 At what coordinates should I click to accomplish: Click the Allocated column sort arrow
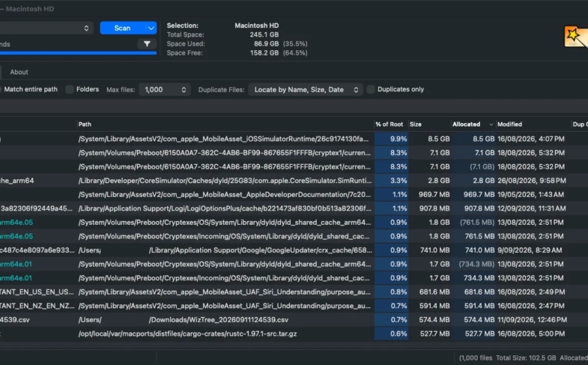point(491,124)
